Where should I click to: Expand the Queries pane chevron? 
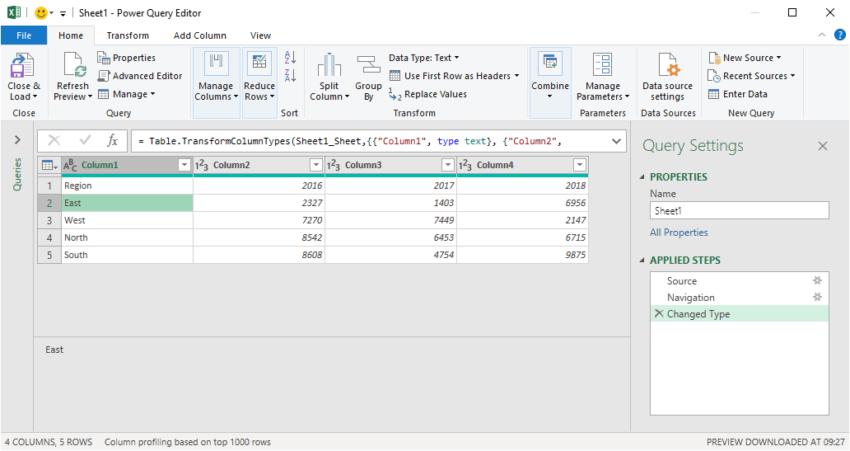coord(17,141)
